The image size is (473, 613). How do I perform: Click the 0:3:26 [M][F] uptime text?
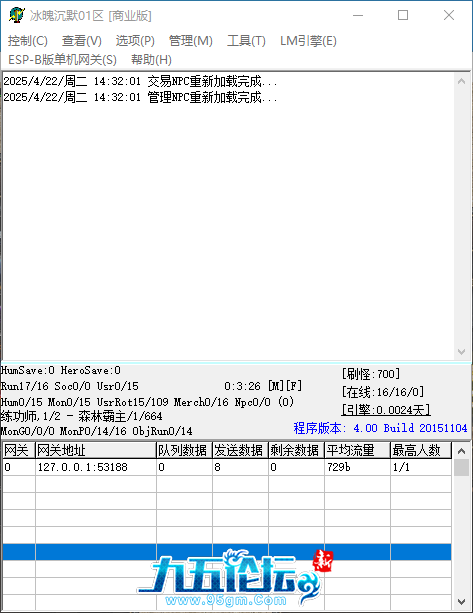[263, 386]
